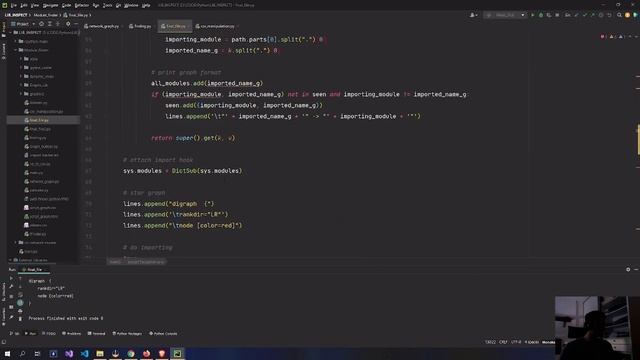Open the Python Packages tool window
Image resolution: width=640 pixels, height=360 pixels.
(x=127, y=333)
